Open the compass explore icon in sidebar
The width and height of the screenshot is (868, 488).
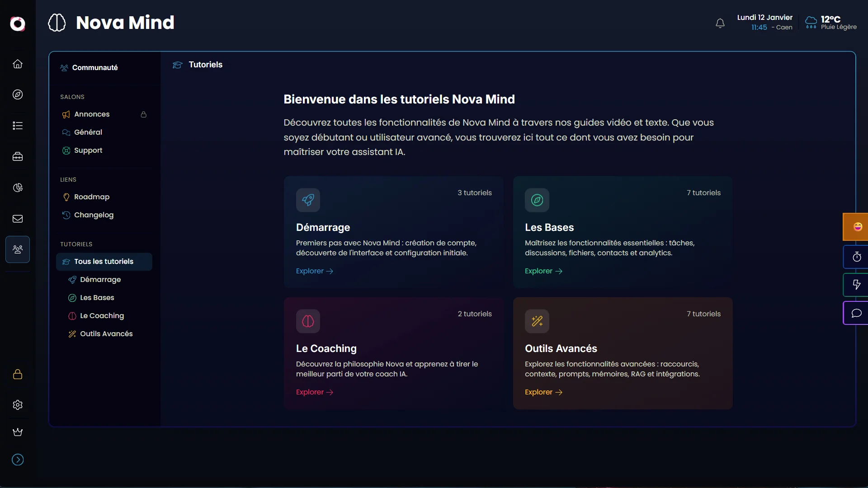(18, 94)
